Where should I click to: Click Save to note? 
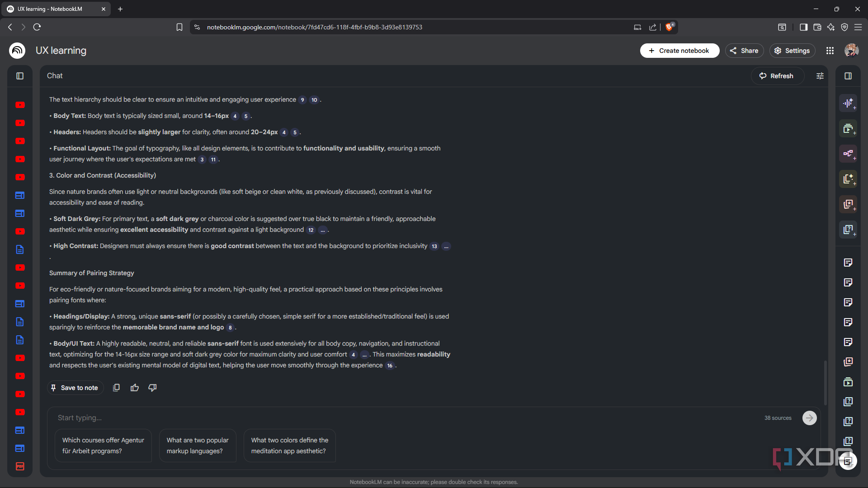click(x=75, y=388)
